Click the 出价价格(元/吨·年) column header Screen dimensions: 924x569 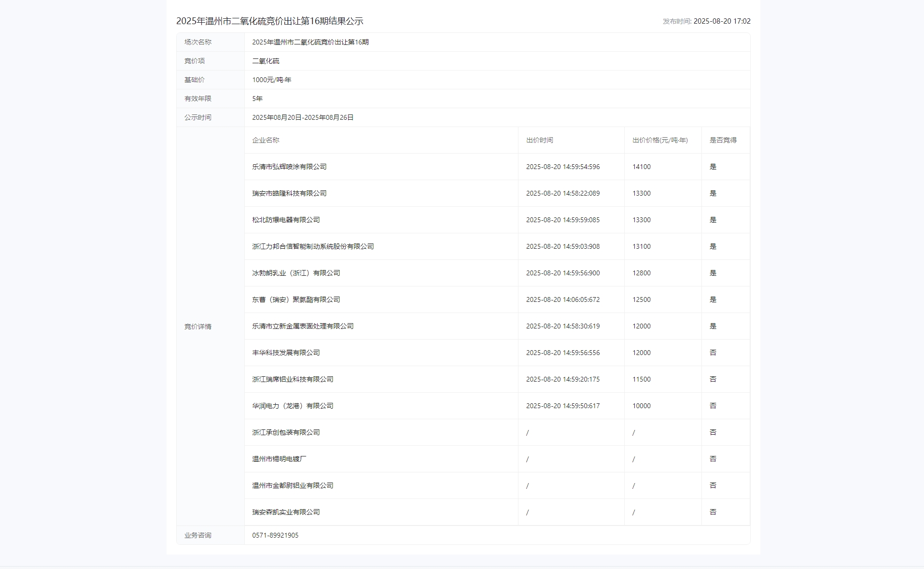[660, 140]
